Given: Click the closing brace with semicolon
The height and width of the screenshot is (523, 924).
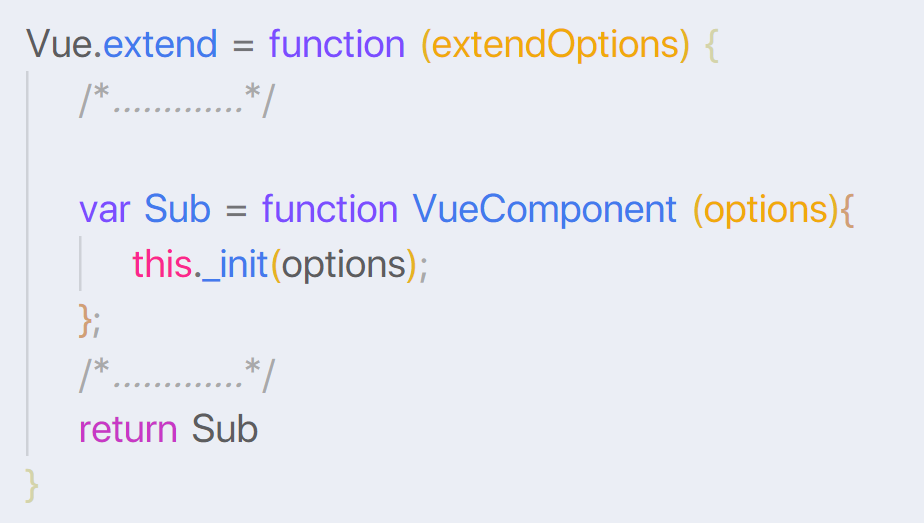Looking at the screenshot, I should pos(90,321).
